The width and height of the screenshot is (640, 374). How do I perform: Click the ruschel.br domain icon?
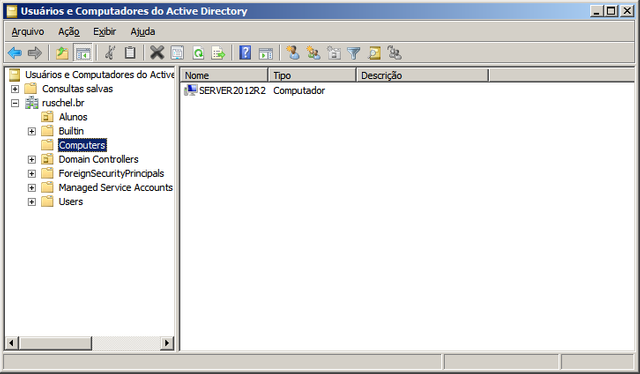pyautogui.click(x=31, y=103)
